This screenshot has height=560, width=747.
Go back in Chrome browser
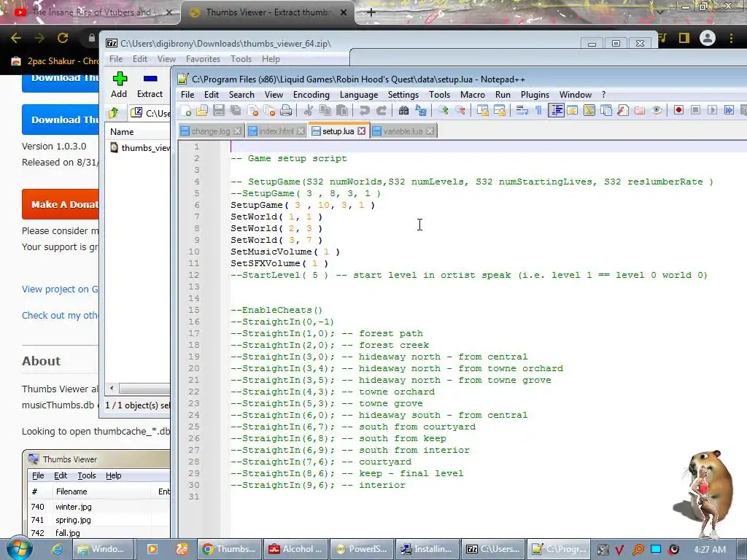[x=16, y=38]
